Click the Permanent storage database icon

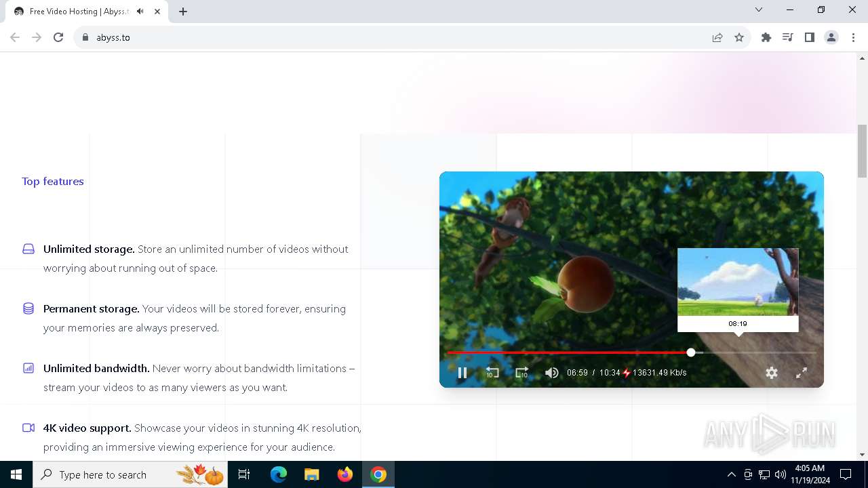[28, 308]
